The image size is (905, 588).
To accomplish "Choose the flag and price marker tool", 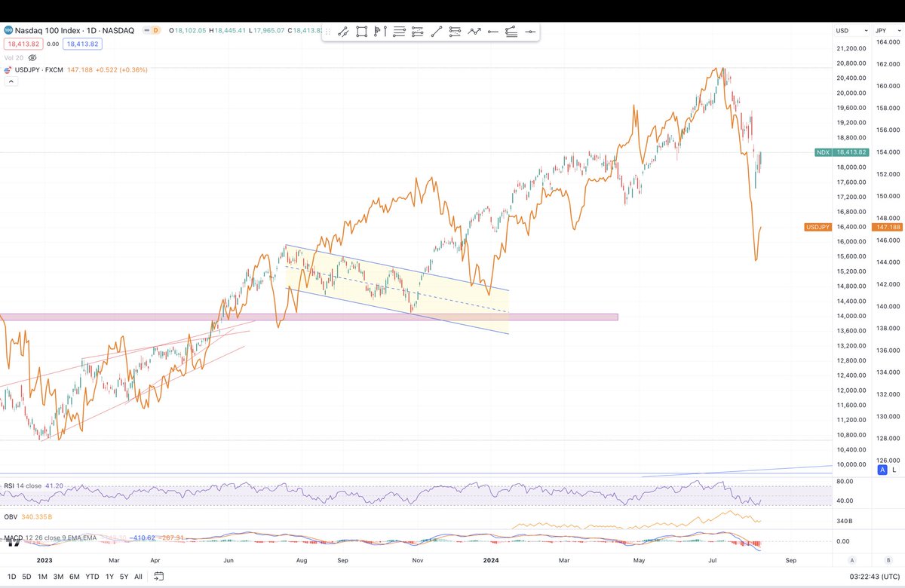I will [381, 31].
